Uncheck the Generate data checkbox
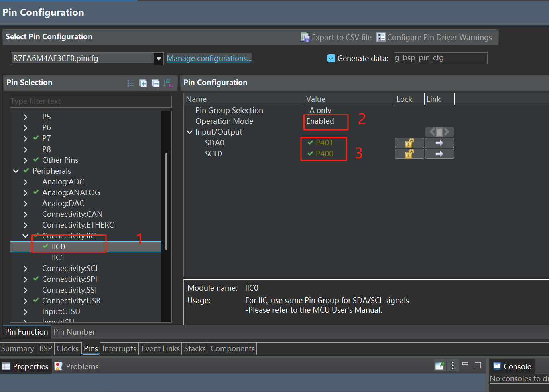The height and width of the screenshot is (392, 549). click(x=331, y=58)
